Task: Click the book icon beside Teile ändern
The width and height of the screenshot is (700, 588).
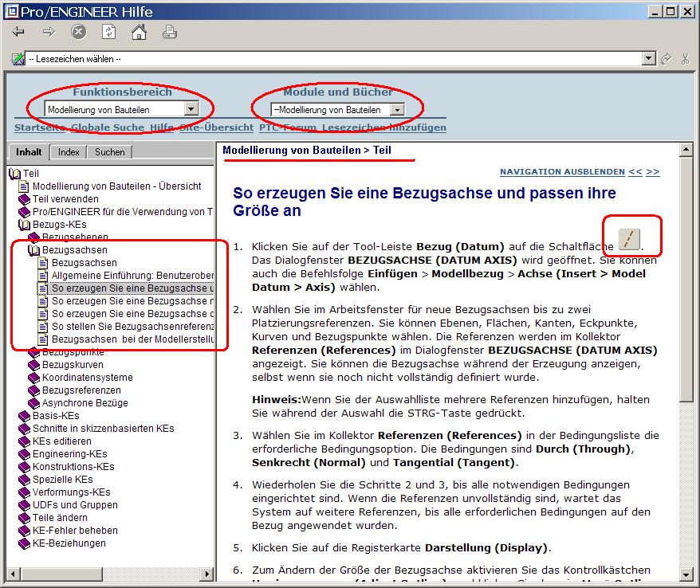Action: (x=24, y=518)
